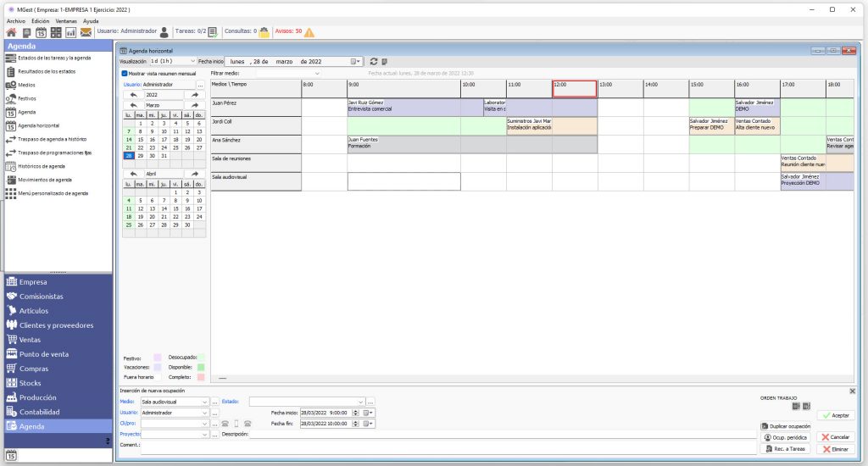Open the Edición menu

point(41,21)
